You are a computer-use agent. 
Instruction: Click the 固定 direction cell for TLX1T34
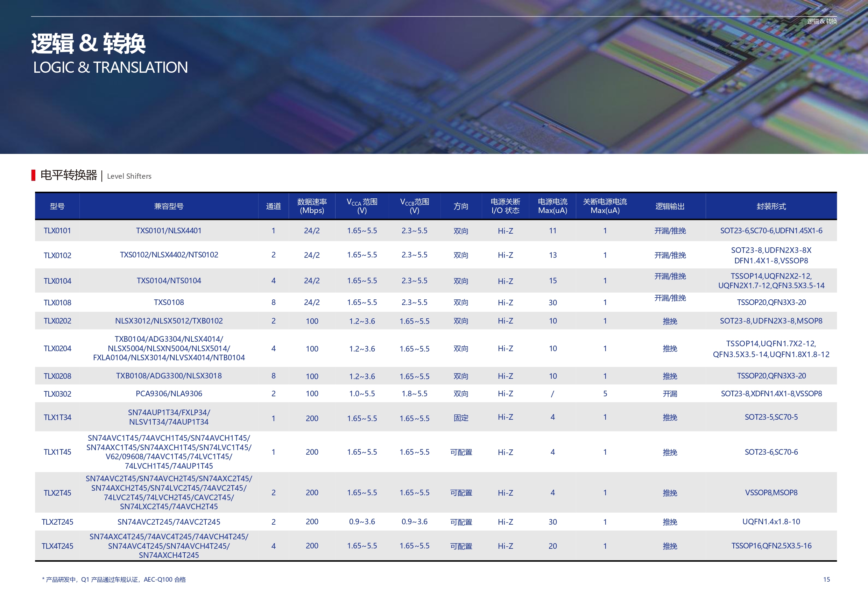coord(460,418)
